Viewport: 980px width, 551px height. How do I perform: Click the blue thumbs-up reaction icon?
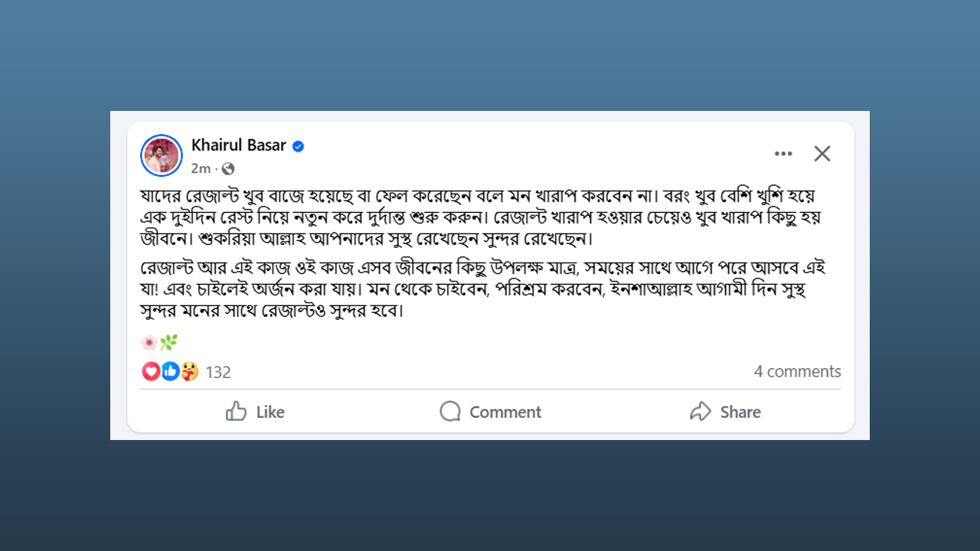coord(170,371)
